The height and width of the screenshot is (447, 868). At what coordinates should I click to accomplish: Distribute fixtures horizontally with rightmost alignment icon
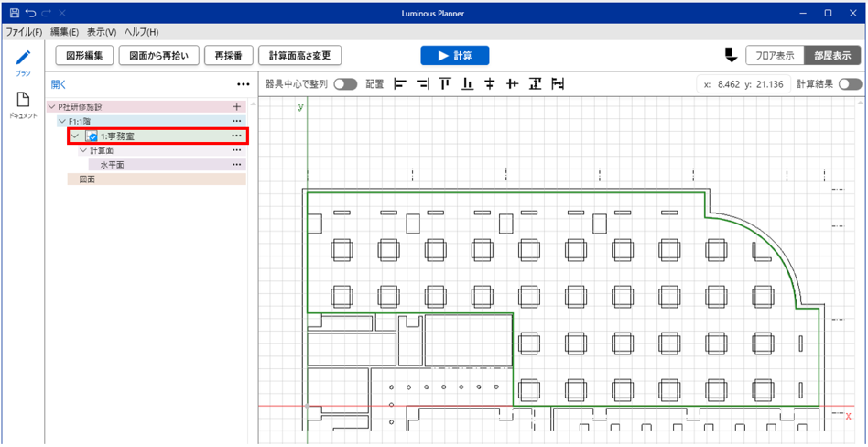click(558, 84)
